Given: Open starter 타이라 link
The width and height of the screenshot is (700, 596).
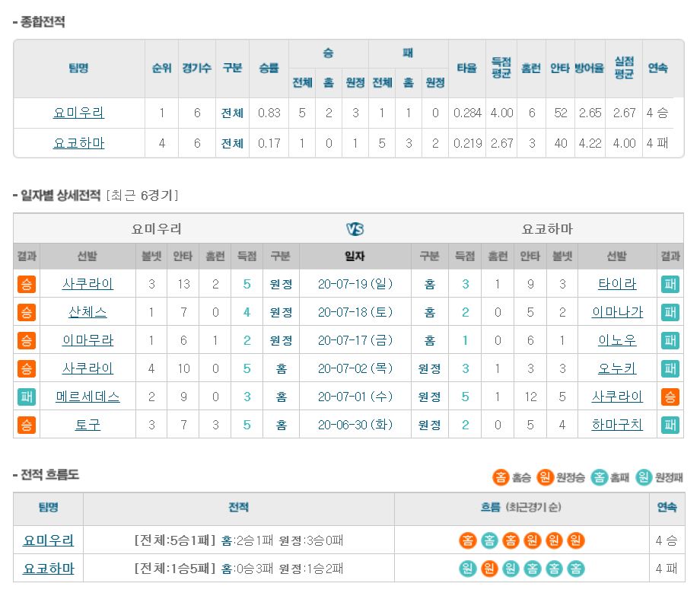Looking at the screenshot, I should point(617,284).
